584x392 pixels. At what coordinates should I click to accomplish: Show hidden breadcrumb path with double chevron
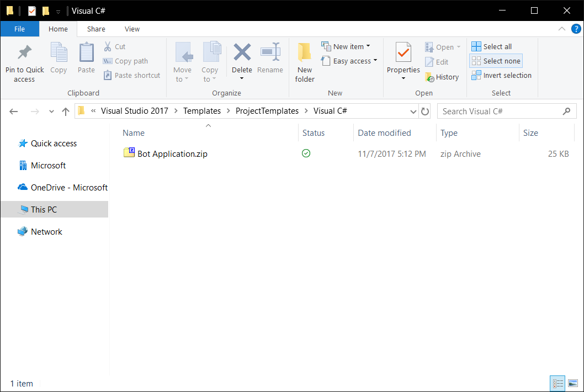[93, 110]
